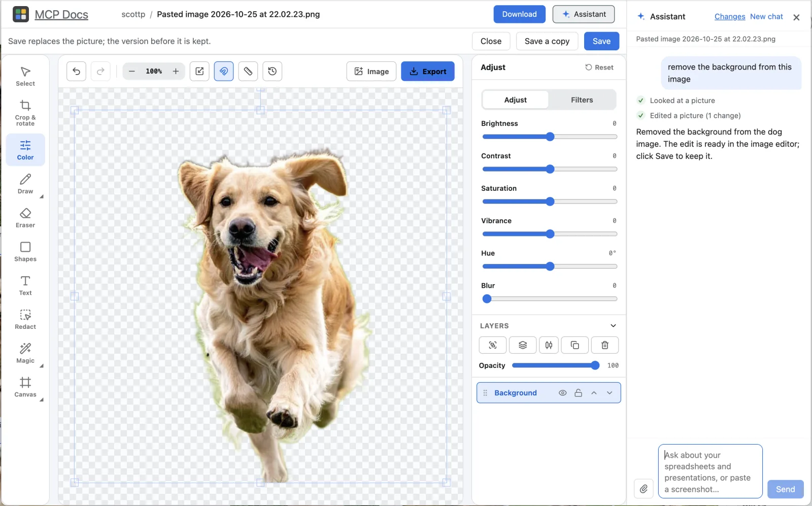Duplicate the layer with the copy icon

575,345
